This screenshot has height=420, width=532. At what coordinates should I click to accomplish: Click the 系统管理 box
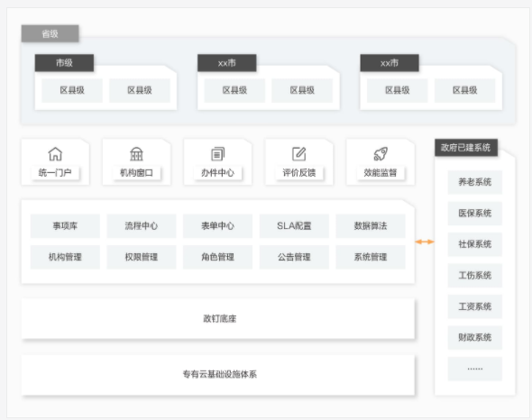pos(371,257)
